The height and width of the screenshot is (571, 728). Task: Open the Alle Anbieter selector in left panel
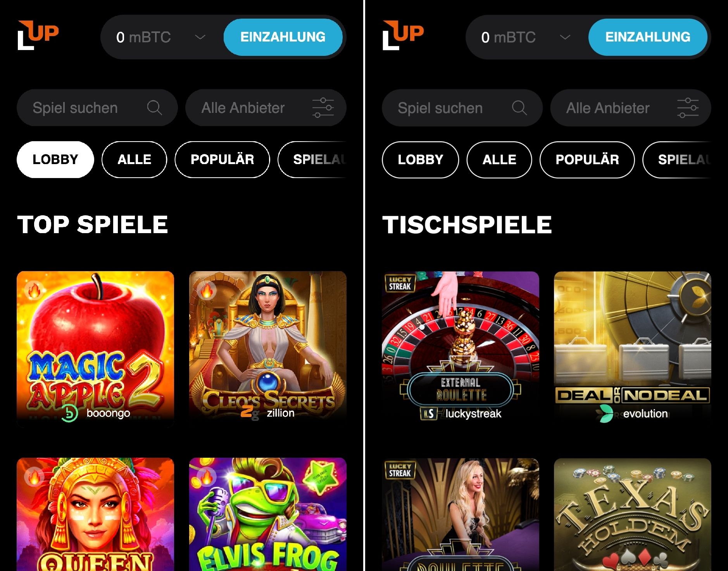[x=266, y=108]
